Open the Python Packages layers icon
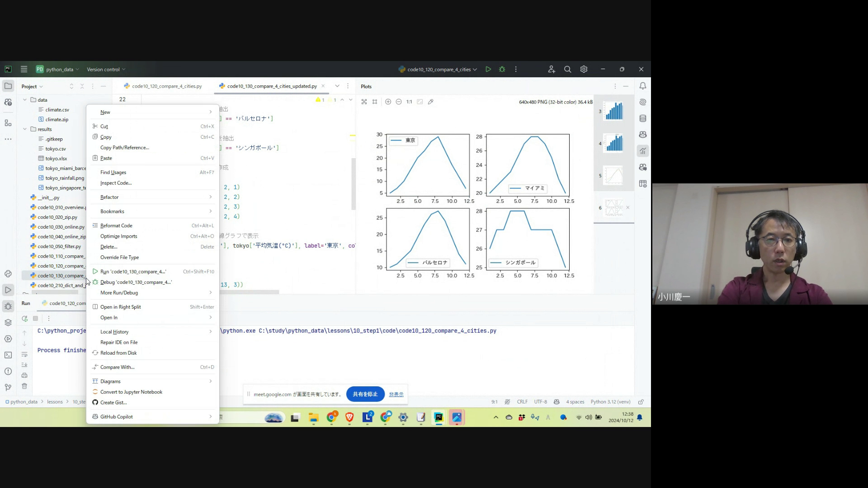The image size is (868, 488). click(x=8, y=322)
